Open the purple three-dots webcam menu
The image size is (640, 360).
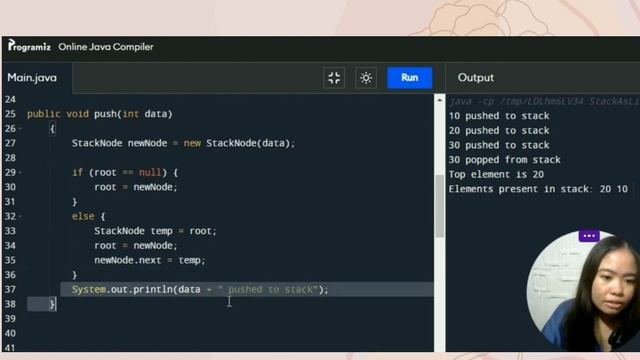click(589, 236)
